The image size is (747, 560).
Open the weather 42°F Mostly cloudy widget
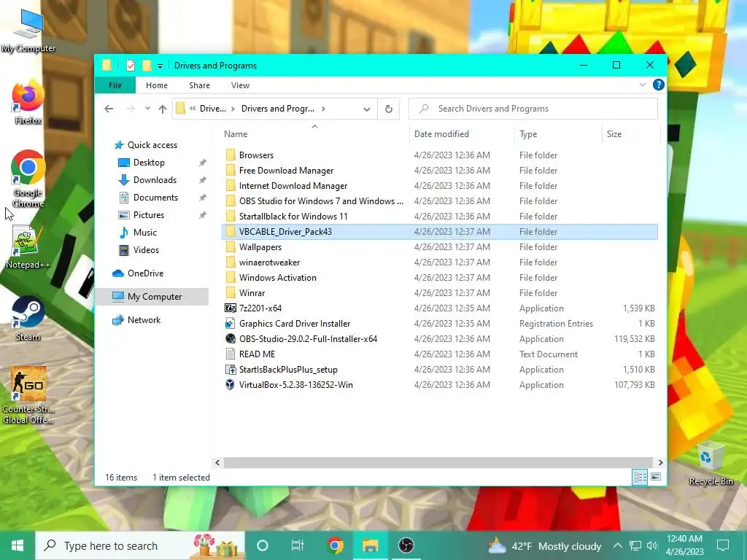pos(545,545)
